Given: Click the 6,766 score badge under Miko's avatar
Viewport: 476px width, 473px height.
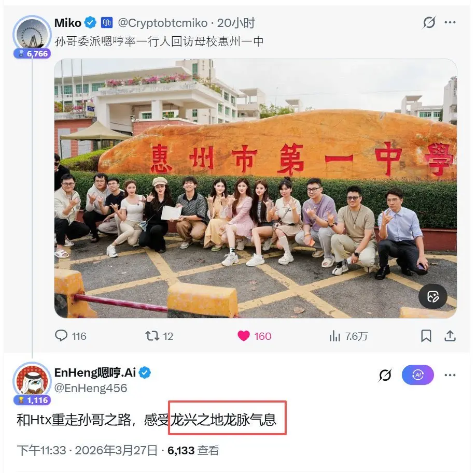Looking at the screenshot, I should (x=32, y=54).
